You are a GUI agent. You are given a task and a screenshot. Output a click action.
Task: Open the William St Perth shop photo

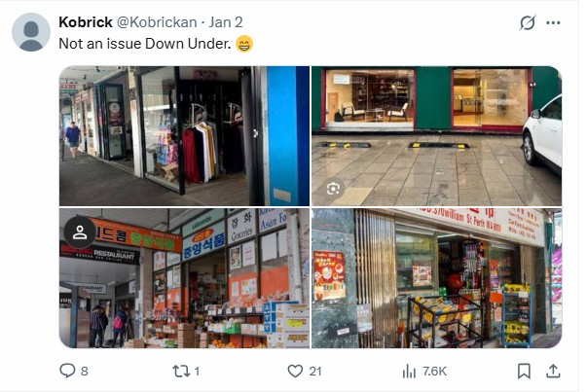point(436,278)
